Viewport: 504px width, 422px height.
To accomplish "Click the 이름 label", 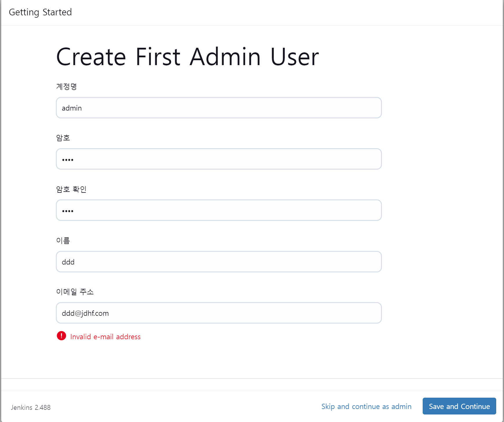I will coord(63,241).
